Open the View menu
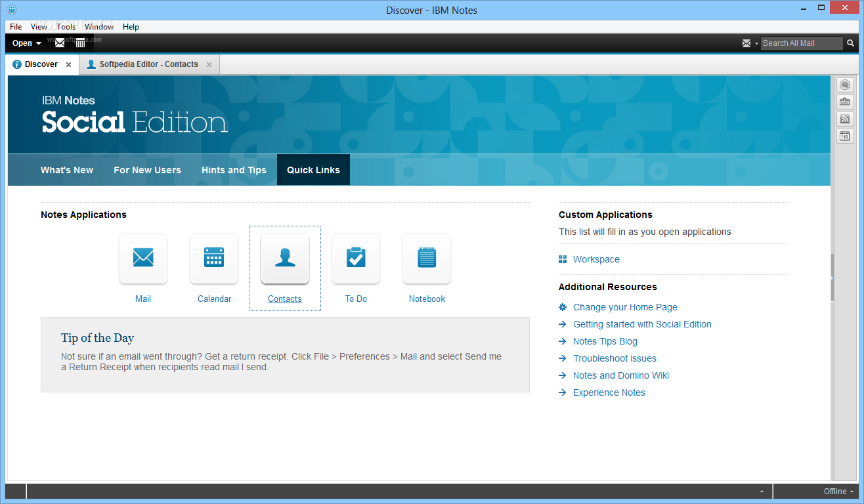The height and width of the screenshot is (504, 864). pyautogui.click(x=39, y=27)
